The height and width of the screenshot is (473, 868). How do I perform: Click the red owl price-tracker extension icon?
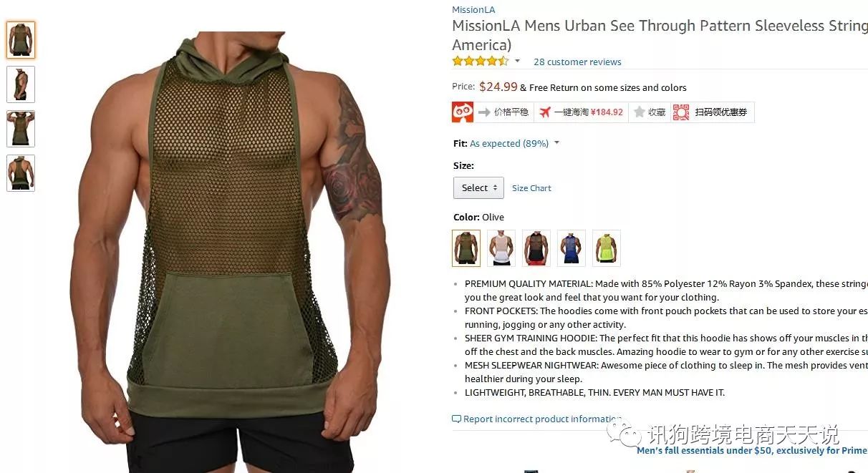(x=463, y=112)
